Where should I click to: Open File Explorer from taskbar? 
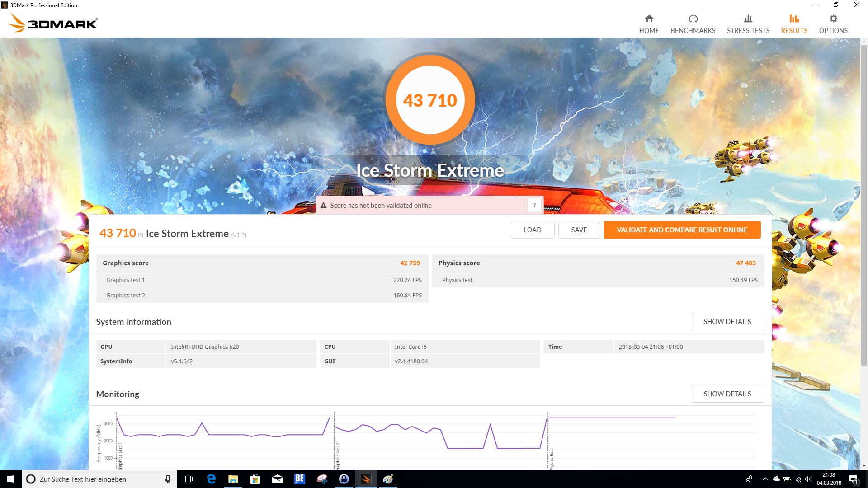click(233, 479)
